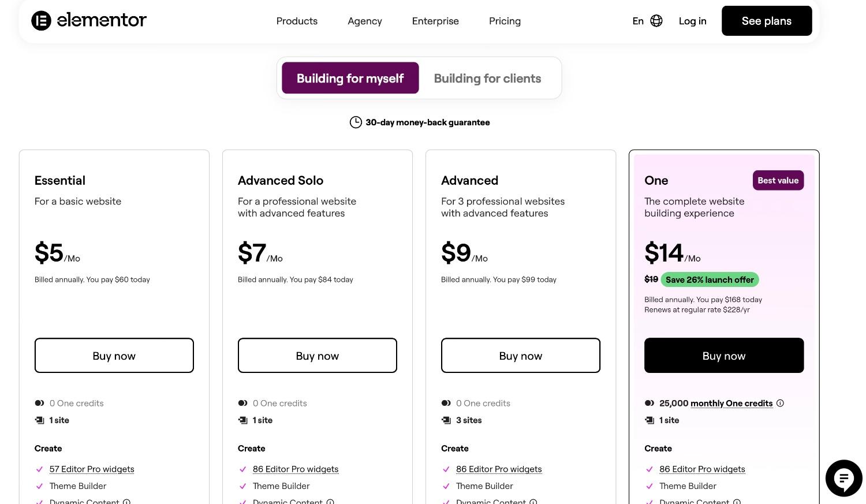Click '3 sites' text in Advanced plan

point(469,420)
